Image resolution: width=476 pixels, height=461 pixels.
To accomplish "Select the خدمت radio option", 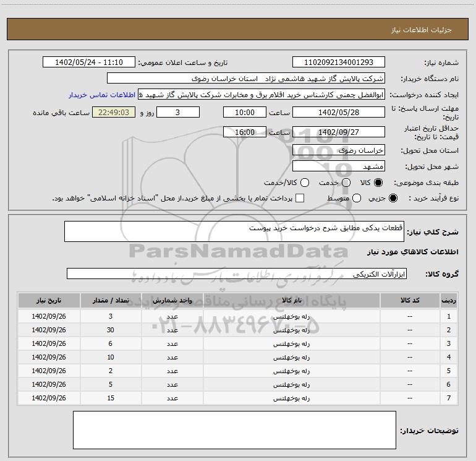I will tap(346, 183).
